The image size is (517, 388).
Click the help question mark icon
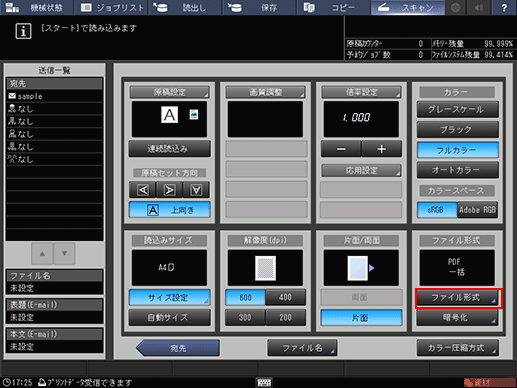pyautogui.click(x=504, y=7)
